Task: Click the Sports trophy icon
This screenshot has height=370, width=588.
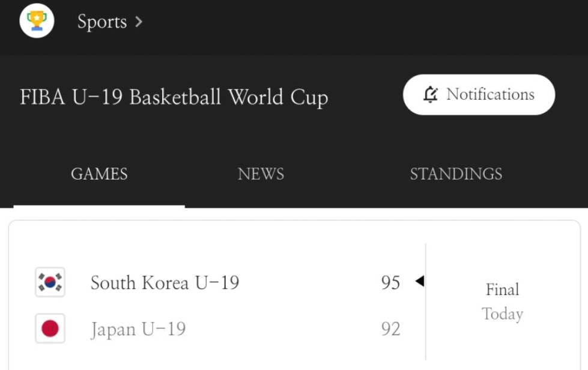Action: point(37,21)
